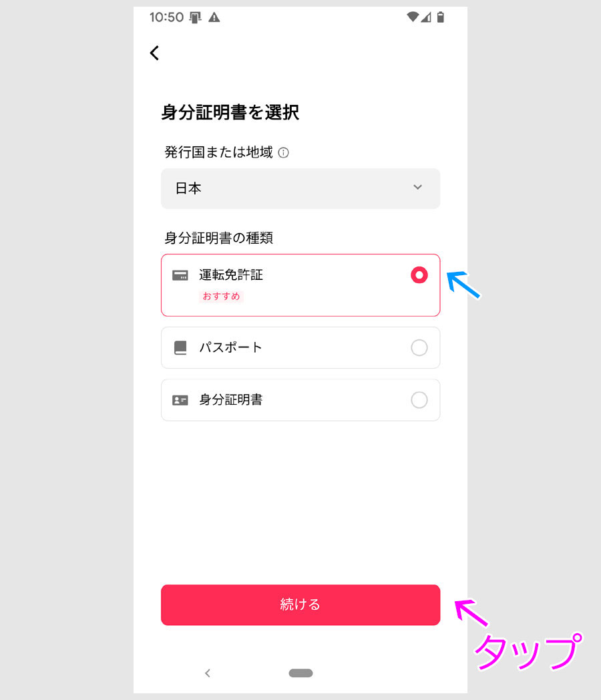
Task: Tap the chevron in the country selector
Action: 417,187
